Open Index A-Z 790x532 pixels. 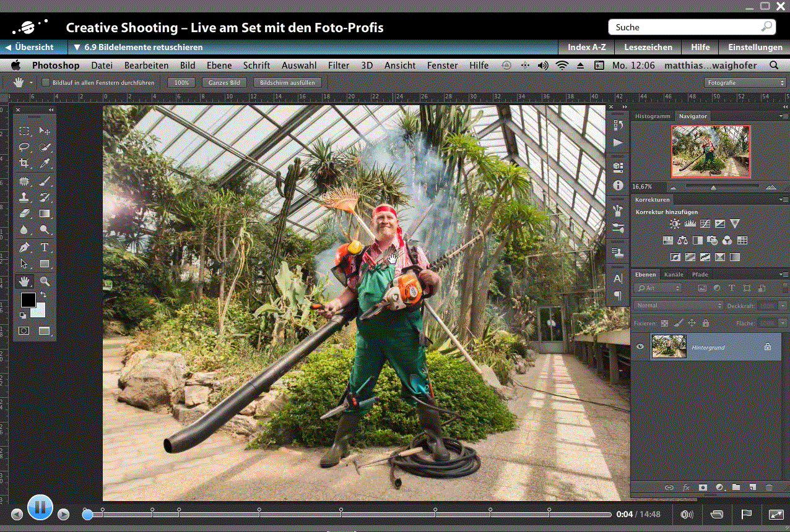[587, 47]
